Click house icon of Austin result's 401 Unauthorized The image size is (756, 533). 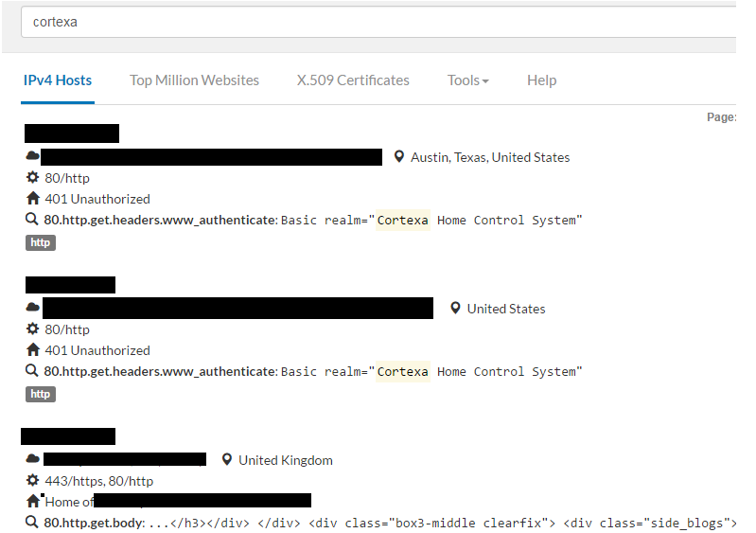pos(33,198)
